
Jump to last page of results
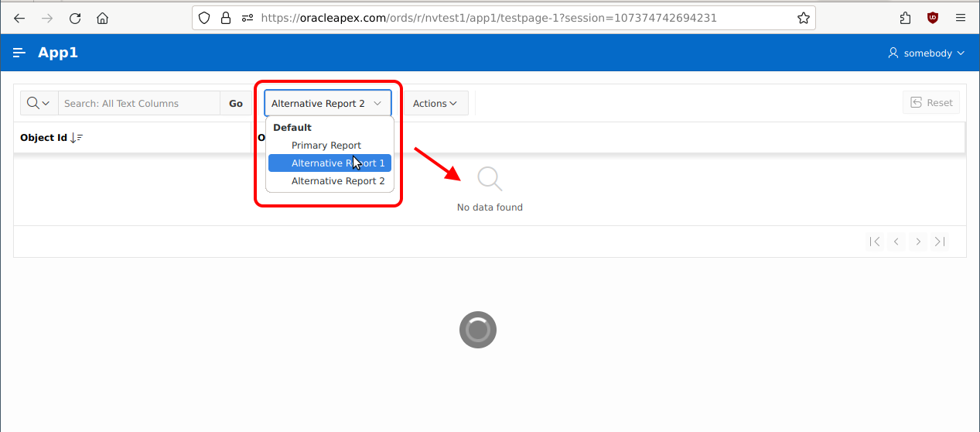[940, 242]
